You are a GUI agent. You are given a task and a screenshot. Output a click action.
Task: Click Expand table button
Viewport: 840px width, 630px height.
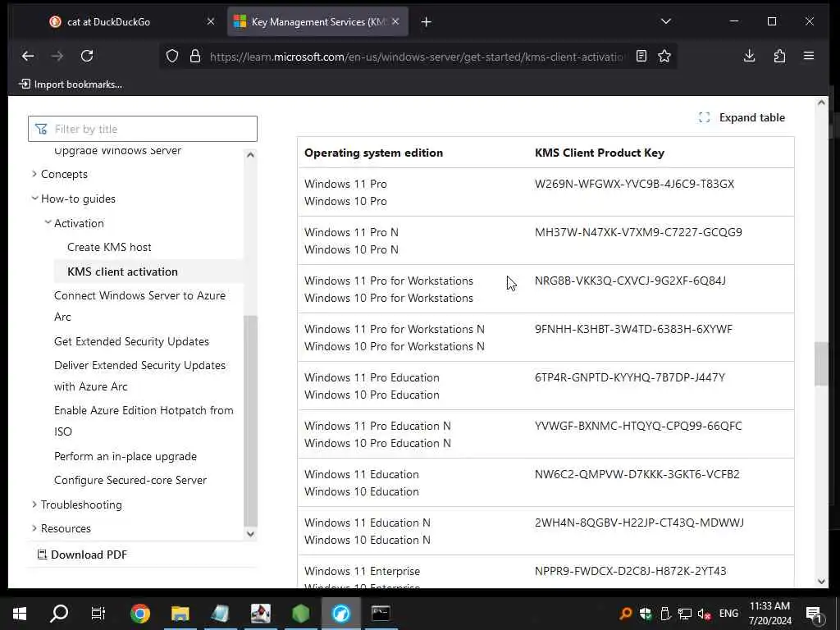point(742,117)
